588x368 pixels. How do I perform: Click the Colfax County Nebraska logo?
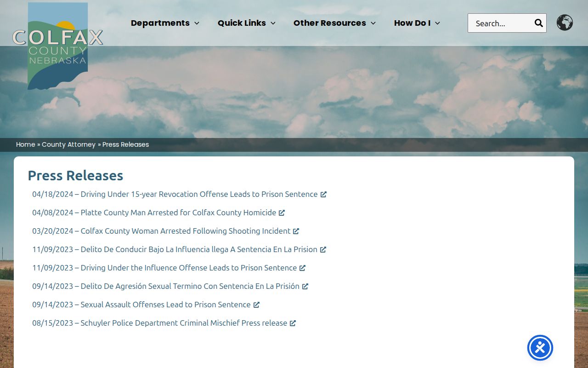[57, 46]
